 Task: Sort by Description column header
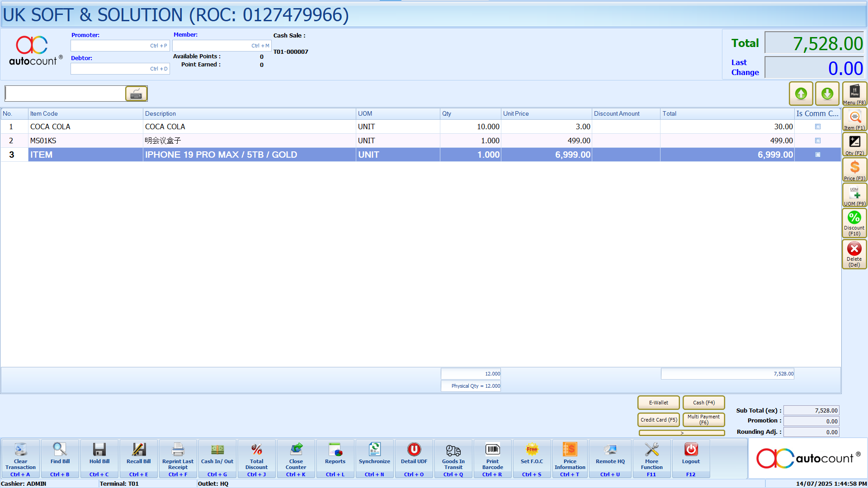(x=249, y=114)
